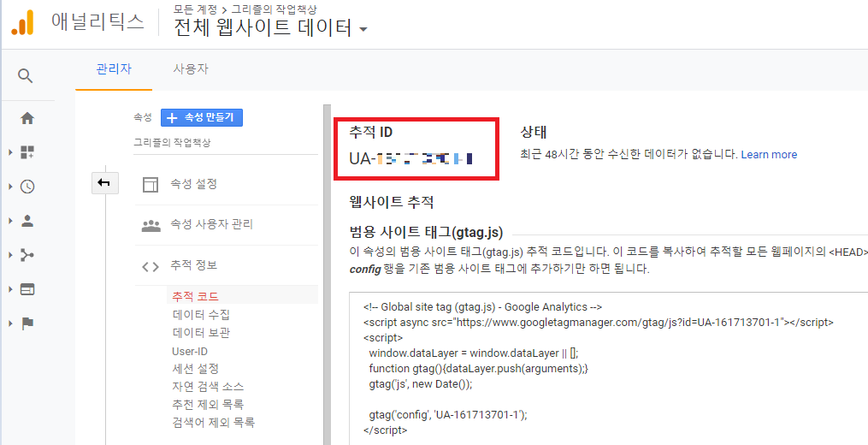The image size is (868, 445).
Task: Select 검색어 제외 목록 submenu item
Action: click(x=213, y=422)
